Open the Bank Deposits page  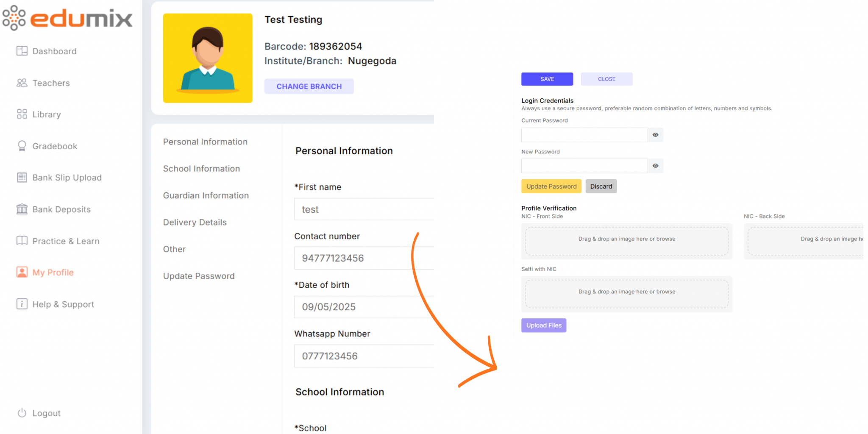[x=61, y=209]
